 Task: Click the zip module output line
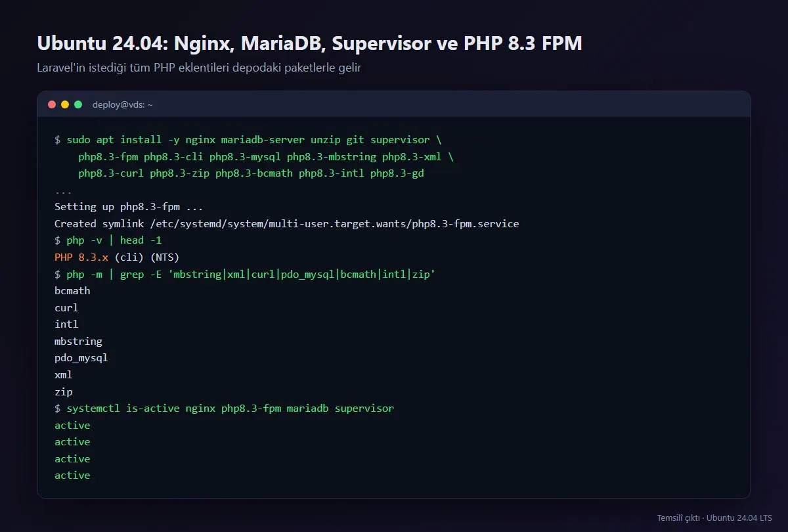coord(64,391)
